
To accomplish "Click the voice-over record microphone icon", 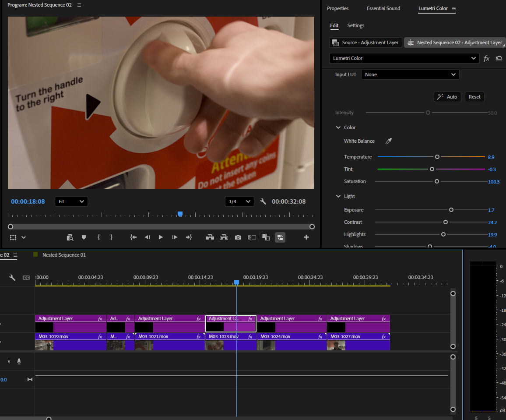I will 19,361.
